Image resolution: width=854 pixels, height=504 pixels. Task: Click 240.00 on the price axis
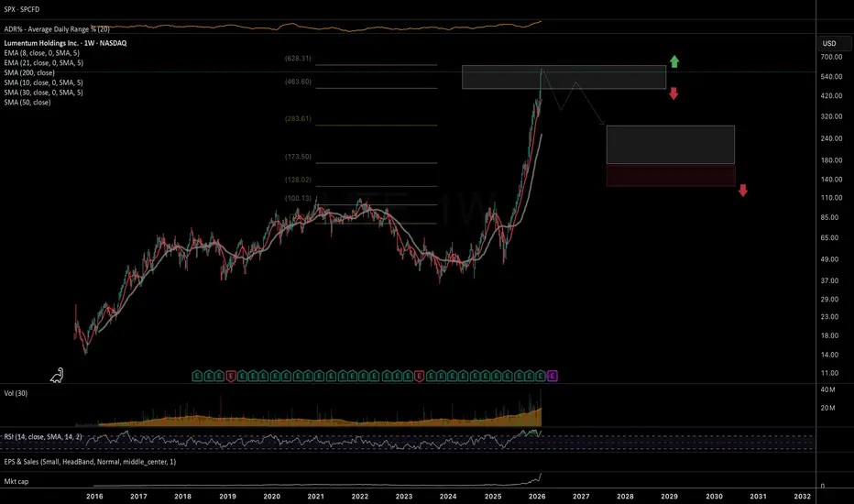pos(832,137)
